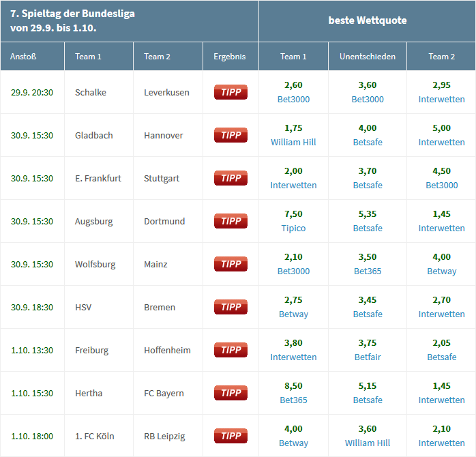Follow William Hill link in Gladbach row

pos(293,143)
